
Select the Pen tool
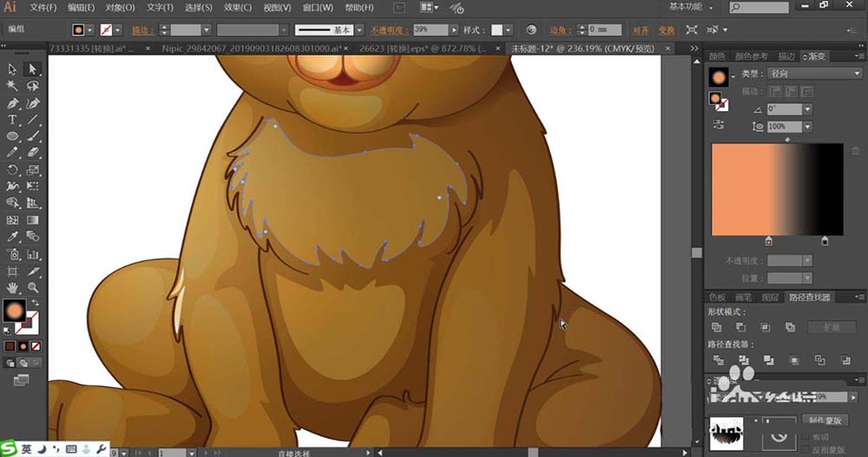[12, 103]
